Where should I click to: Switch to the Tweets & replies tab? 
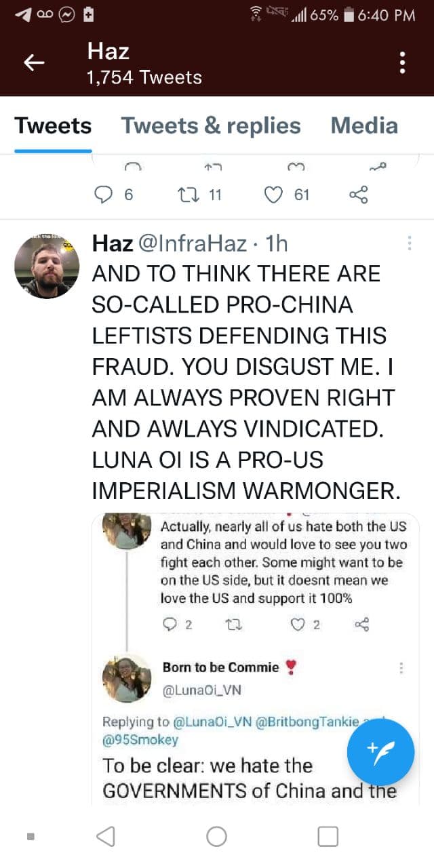pos(211,125)
